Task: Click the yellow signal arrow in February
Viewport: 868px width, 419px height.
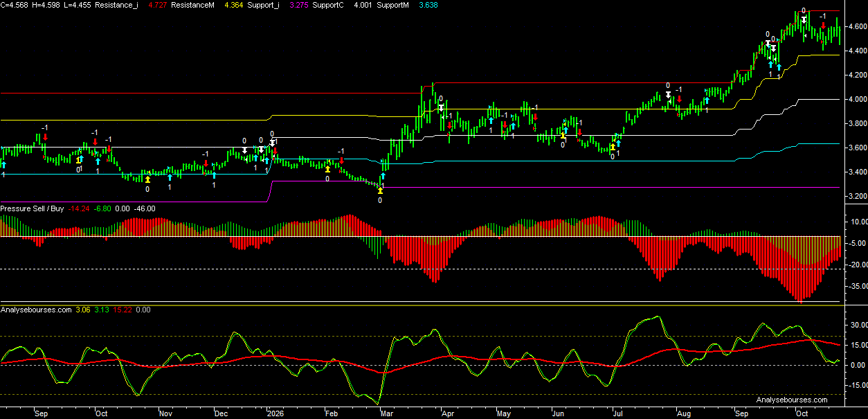Action: click(x=327, y=168)
